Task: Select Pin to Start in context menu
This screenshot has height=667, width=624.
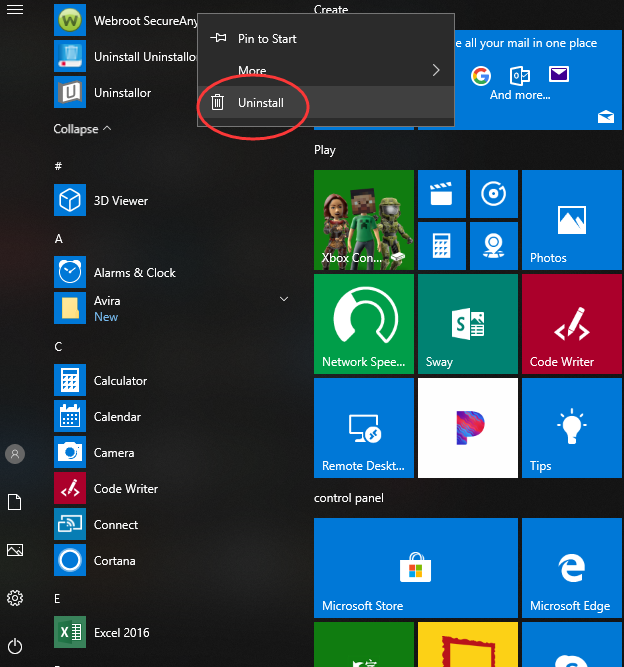Action: 326,39
